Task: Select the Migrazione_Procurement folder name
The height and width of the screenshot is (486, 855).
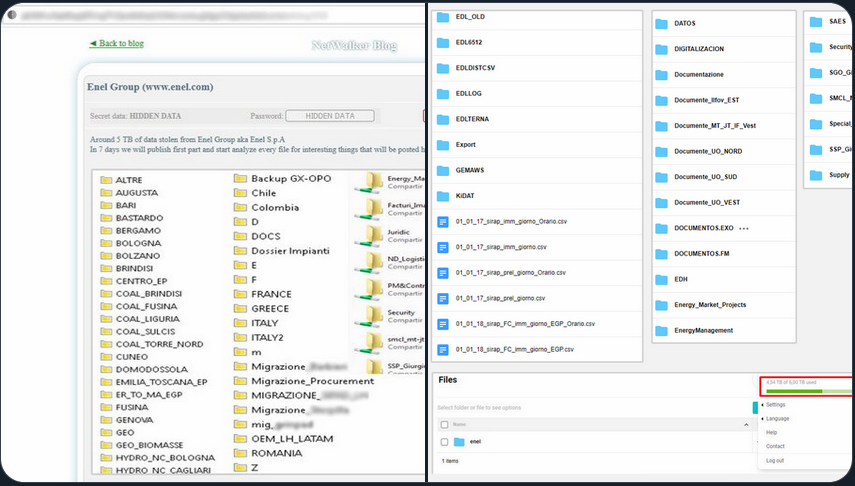Action: pos(312,381)
